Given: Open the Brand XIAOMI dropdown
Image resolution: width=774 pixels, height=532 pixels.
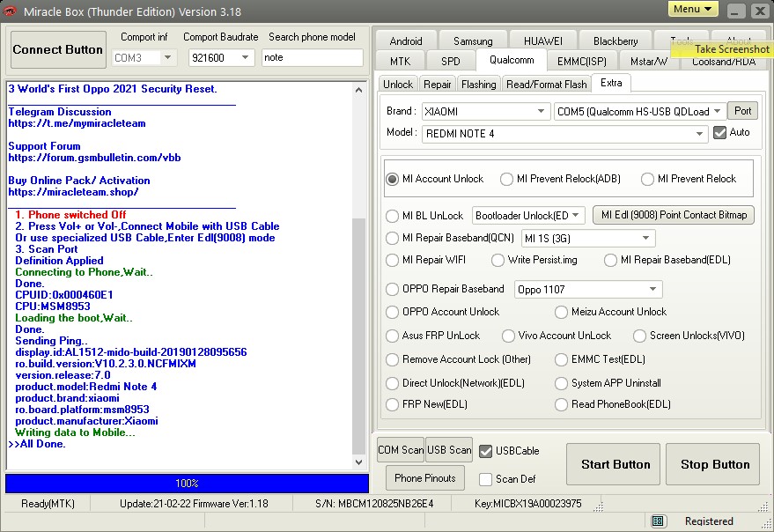Looking at the screenshot, I should point(486,112).
